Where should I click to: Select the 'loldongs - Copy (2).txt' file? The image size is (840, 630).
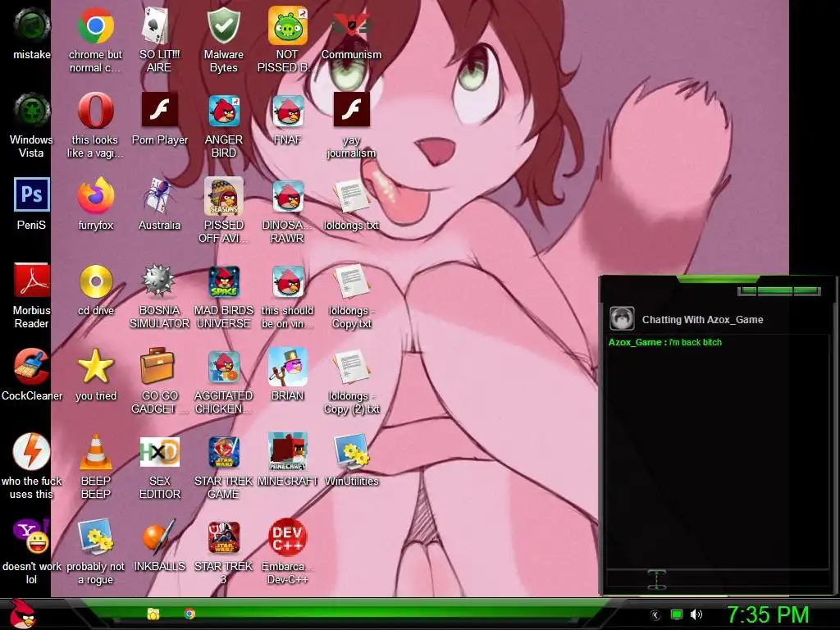[x=351, y=366]
